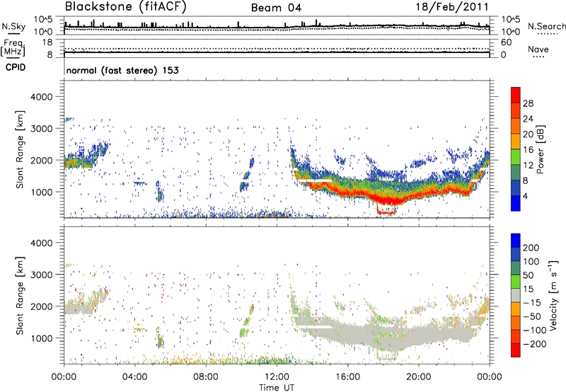The width and height of the screenshot is (566, 392).
Task: Select the "N.Search" legend label
Action: click(546, 26)
